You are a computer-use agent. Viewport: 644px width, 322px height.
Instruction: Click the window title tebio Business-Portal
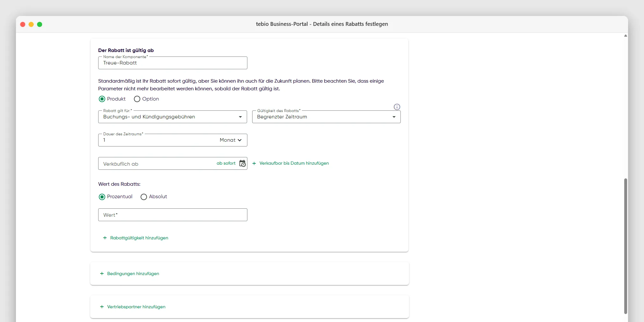point(322,24)
